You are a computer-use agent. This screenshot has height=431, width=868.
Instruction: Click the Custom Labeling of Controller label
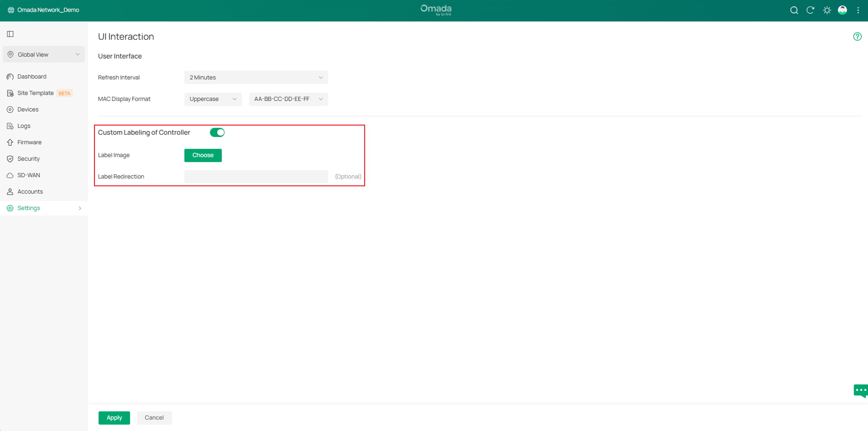(144, 132)
